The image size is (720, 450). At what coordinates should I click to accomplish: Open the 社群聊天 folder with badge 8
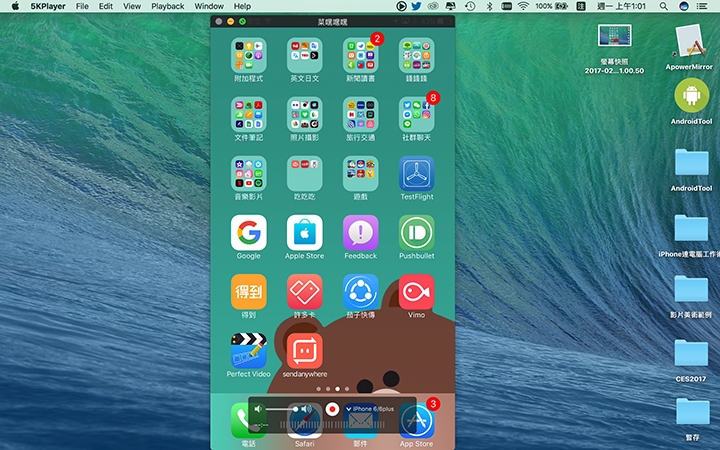click(x=416, y=114)
